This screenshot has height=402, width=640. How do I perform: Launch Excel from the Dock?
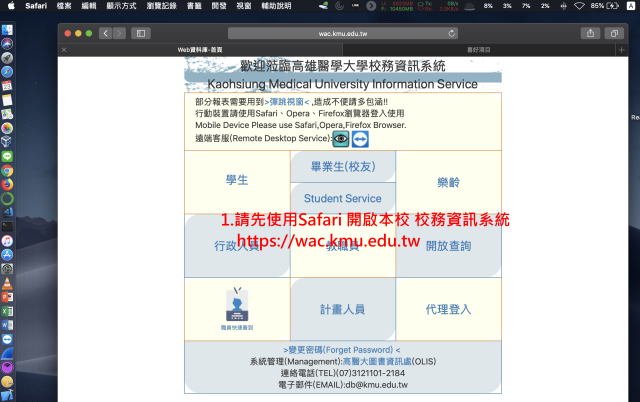[x=7, y=311]
